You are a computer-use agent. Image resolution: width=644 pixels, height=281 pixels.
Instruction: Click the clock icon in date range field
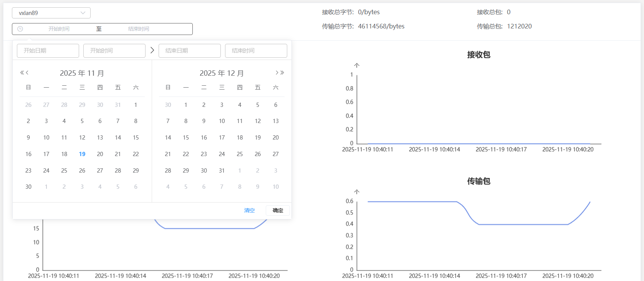[x=20, y=29]
